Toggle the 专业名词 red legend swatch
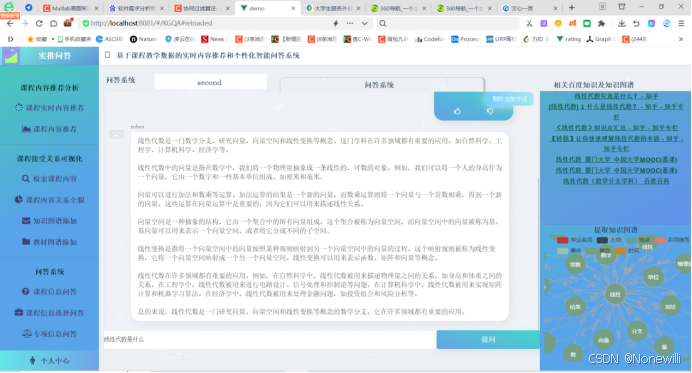This screenshot has height=373, width=692. 562,240
